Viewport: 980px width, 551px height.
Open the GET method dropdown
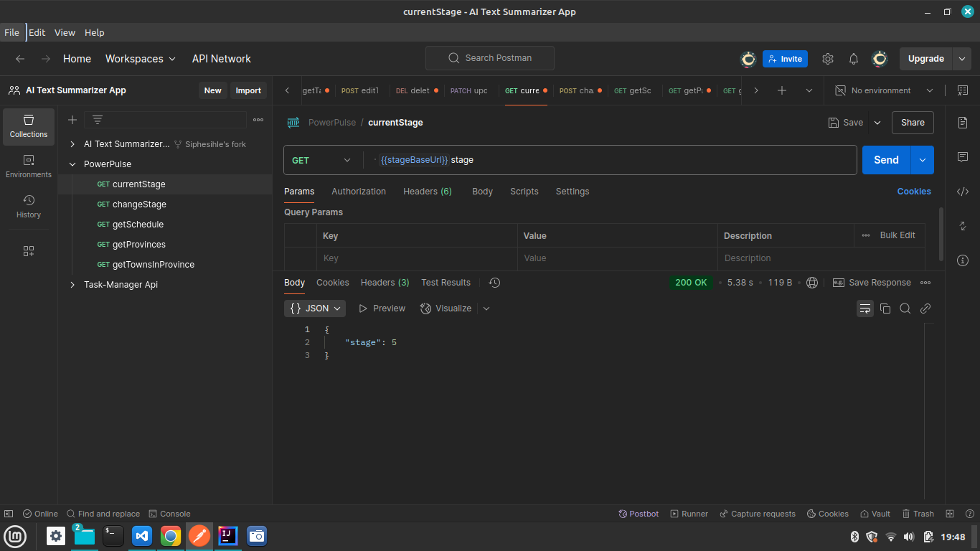(x=322, y=160)
